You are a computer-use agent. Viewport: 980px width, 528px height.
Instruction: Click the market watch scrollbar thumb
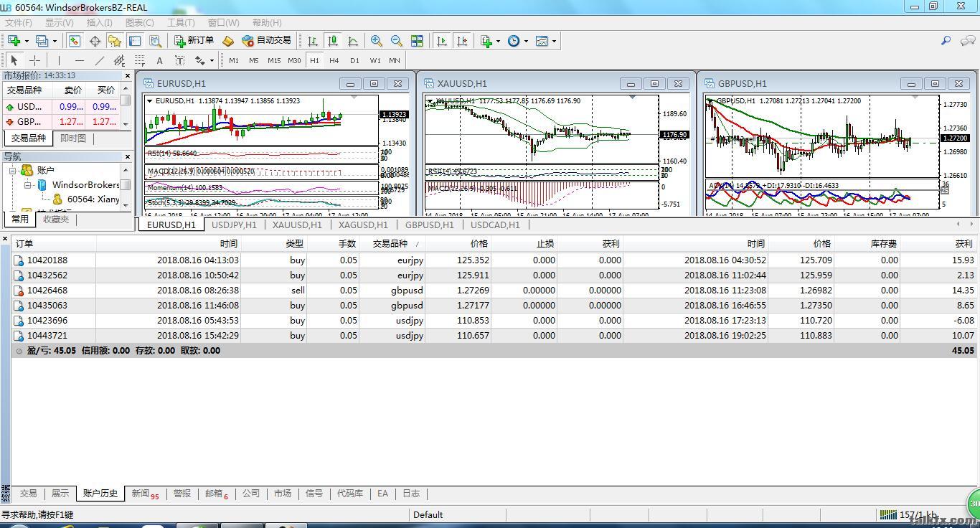[x=126, y=101]
